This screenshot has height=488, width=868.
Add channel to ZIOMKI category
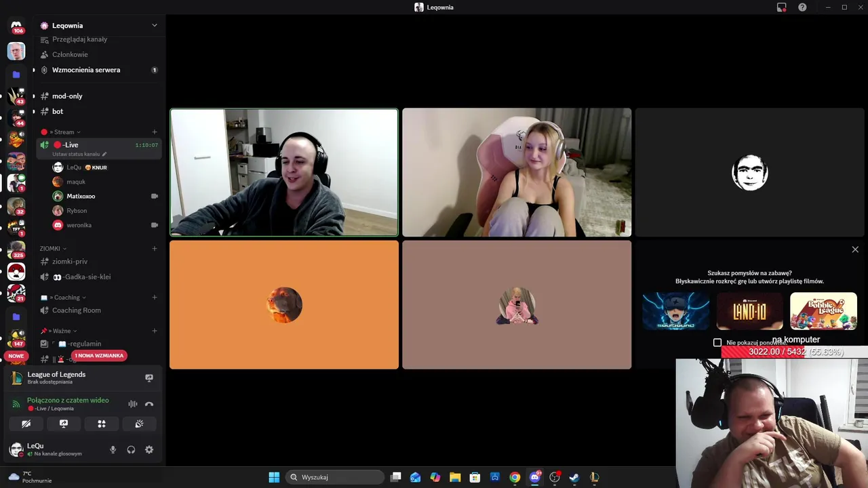coord(155,249)
